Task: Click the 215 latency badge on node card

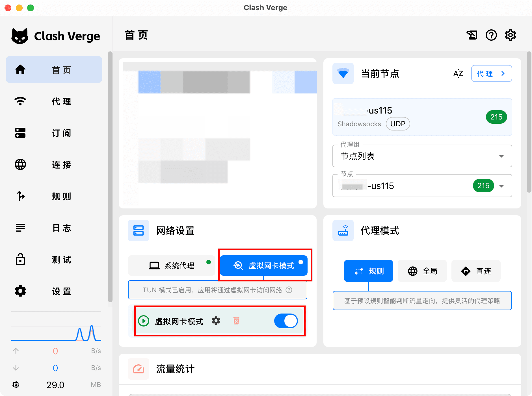Action: click(x=496, y=117)
